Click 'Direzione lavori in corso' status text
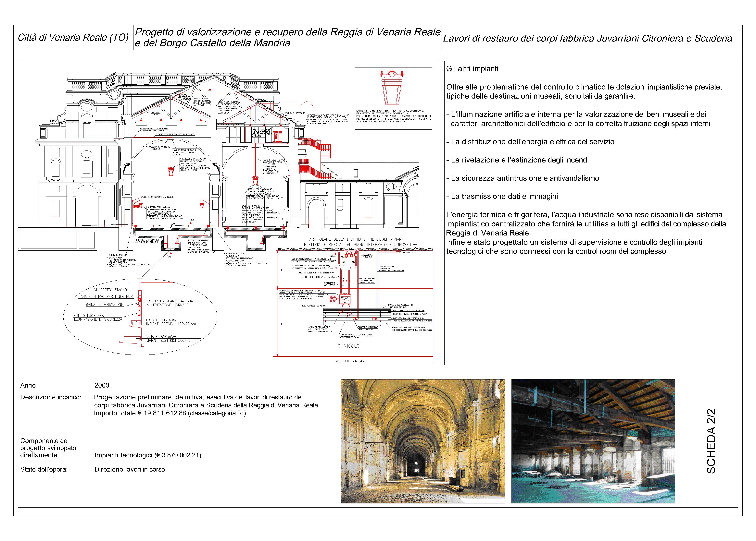Viewport: 756px width, 541px height. coord(130,469)
